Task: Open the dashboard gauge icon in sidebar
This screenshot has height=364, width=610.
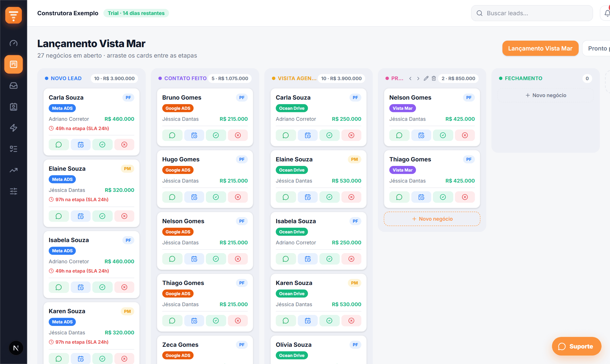Action: 14,43
